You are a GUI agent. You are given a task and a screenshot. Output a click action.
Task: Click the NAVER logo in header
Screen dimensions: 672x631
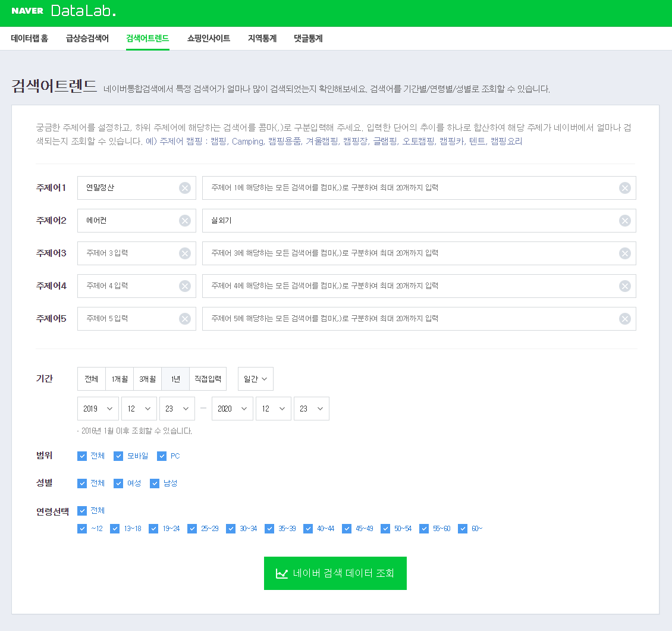(27, 11)
